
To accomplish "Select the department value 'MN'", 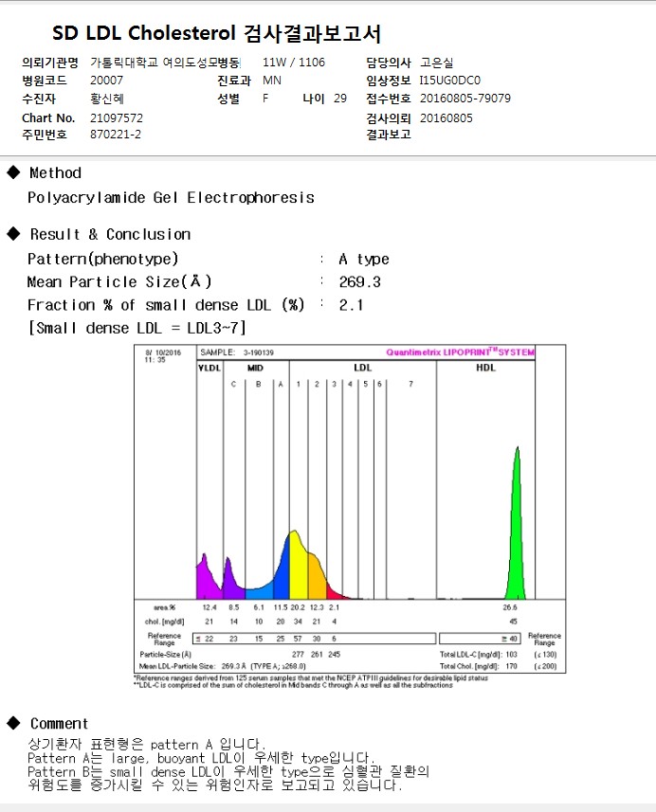I will [x=272, y=81].
